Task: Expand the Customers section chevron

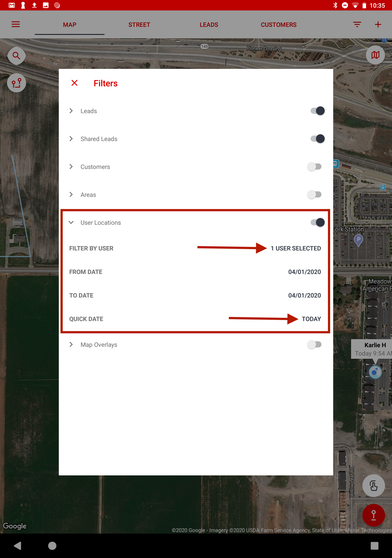Action: tap(71, 167)
